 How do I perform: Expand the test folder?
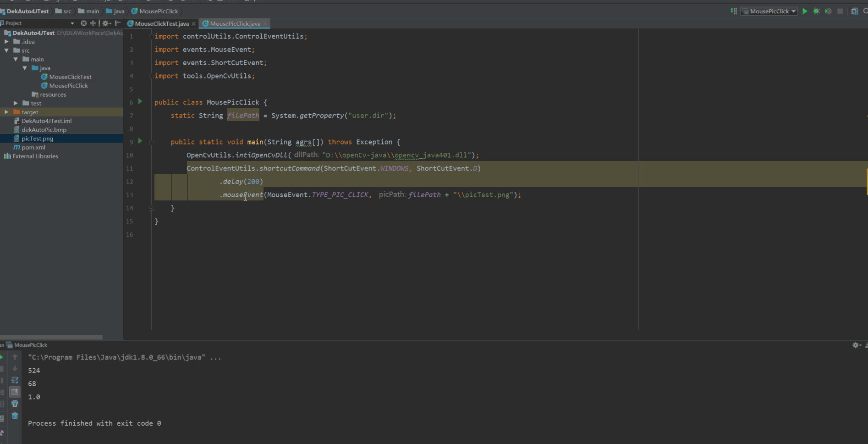click(x=16, y=103)
